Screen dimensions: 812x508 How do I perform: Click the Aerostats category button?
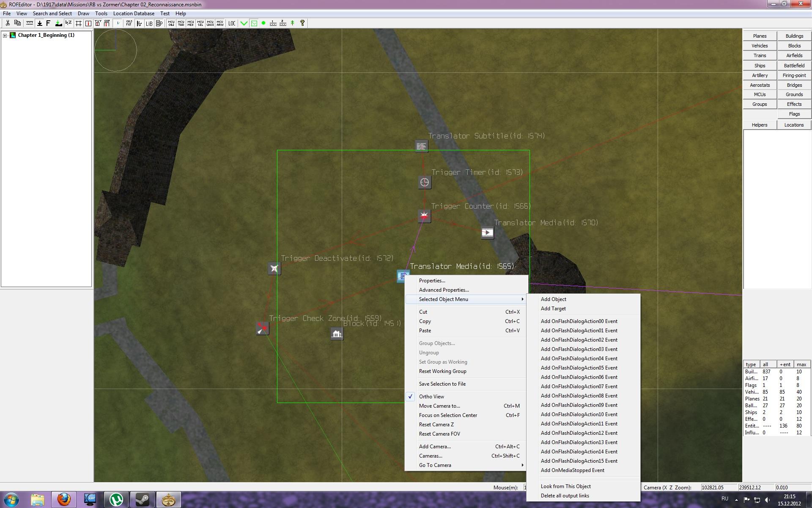pos(760,85)
